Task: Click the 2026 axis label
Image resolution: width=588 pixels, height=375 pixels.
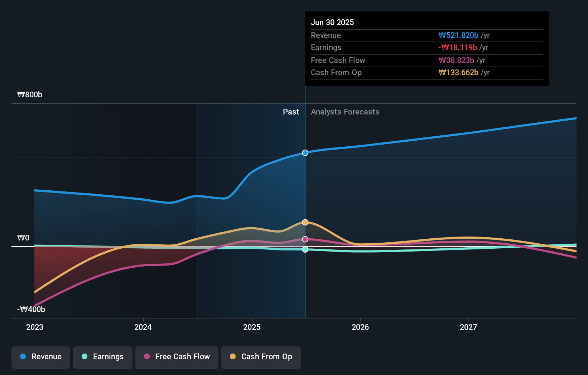Action: pyautogui.click(x=361, y=327)
